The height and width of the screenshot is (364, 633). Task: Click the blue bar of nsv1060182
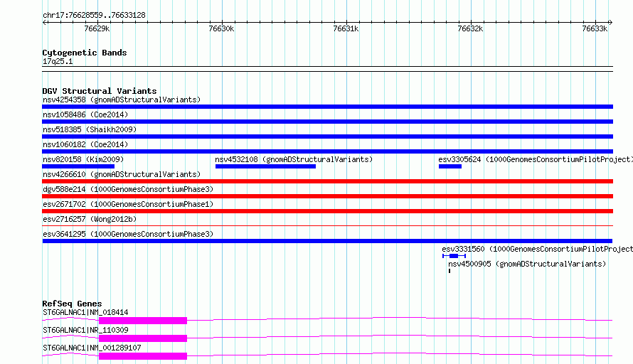pos(327,151)
